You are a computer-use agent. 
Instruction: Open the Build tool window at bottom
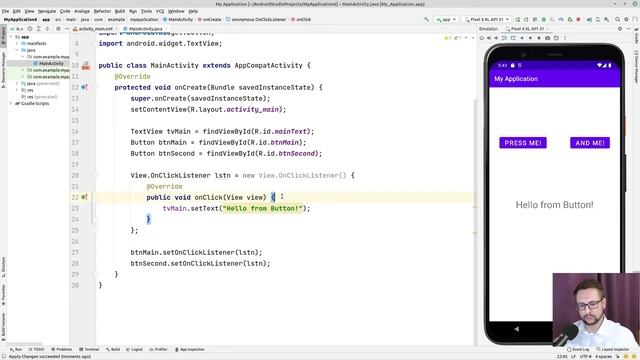(x=113, y=349)
